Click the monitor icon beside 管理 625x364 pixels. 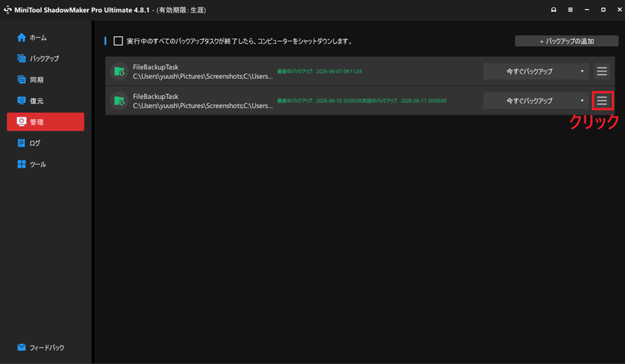pos(21,122)
